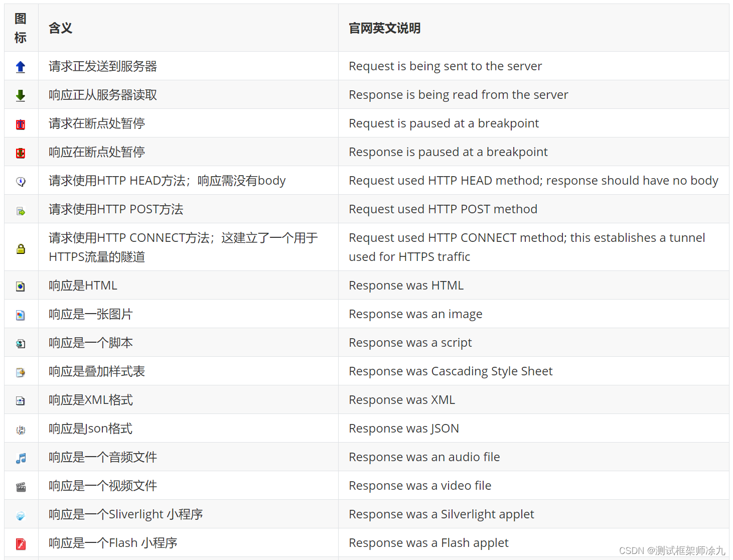Click the text '请求使用HTTP HEAD方法；响应需没有body'
The width and height of the screenshot is (733, 560).
pos(167,181)
